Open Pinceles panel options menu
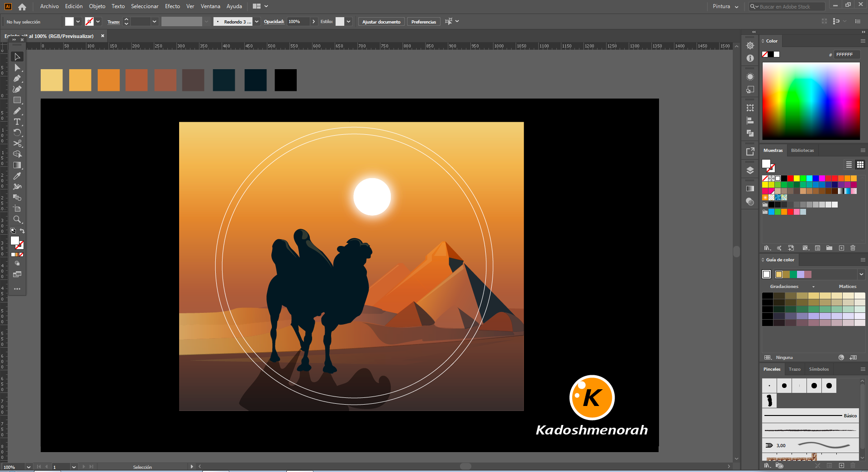 click(x=863, y=369)
